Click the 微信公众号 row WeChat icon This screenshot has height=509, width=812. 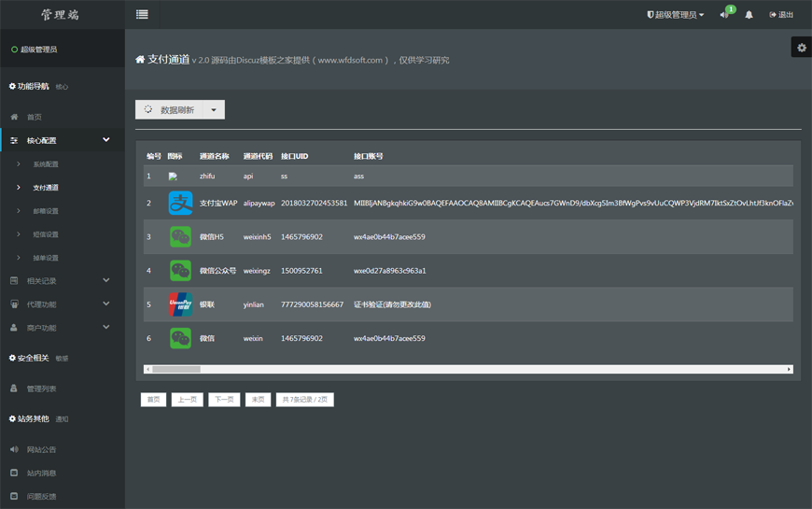[180, 271]
